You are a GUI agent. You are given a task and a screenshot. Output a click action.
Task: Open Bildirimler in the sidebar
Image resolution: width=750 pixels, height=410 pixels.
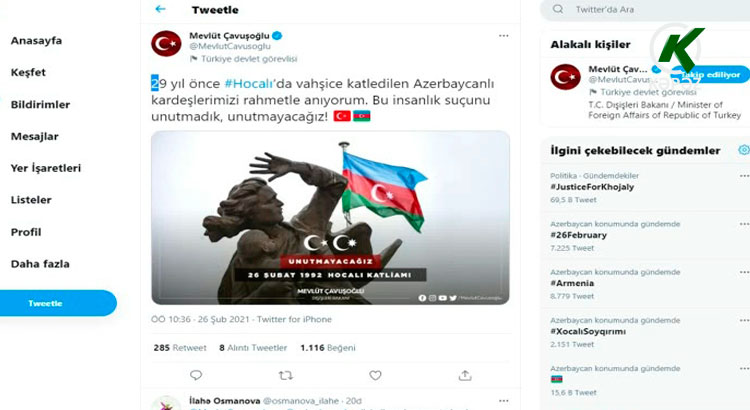click(x=40, y=104)
